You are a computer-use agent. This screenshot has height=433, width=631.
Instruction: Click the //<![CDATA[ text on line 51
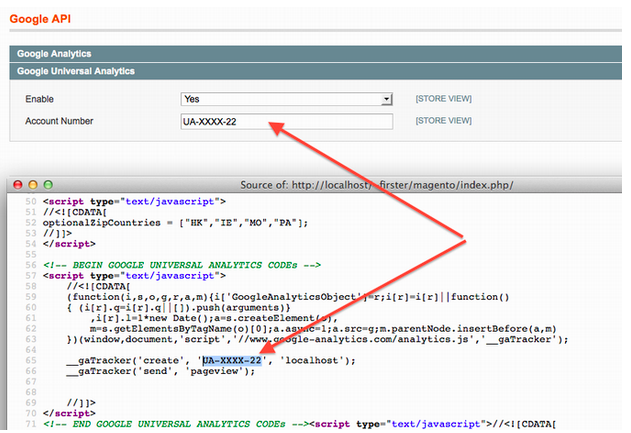[75, 212]
